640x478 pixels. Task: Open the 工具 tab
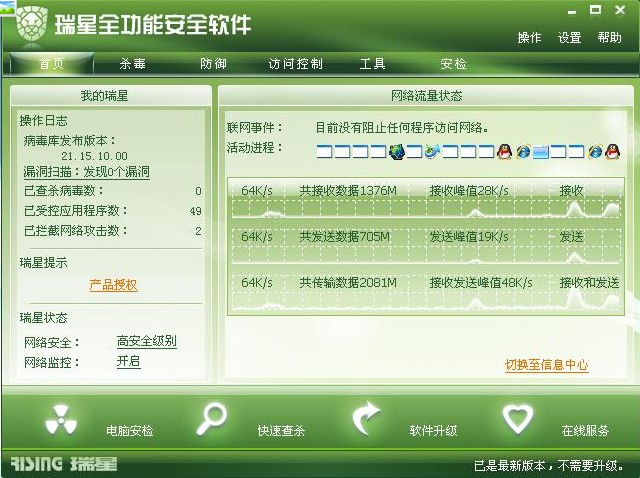click(373, 64)
